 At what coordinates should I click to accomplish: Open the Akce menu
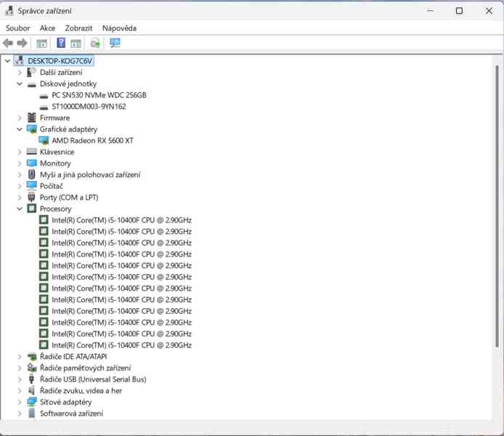47,28
